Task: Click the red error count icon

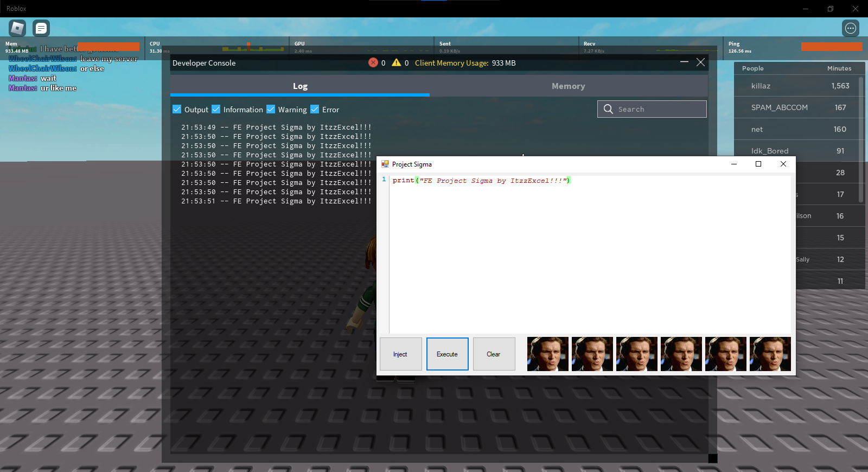Action: click(373, 62)
